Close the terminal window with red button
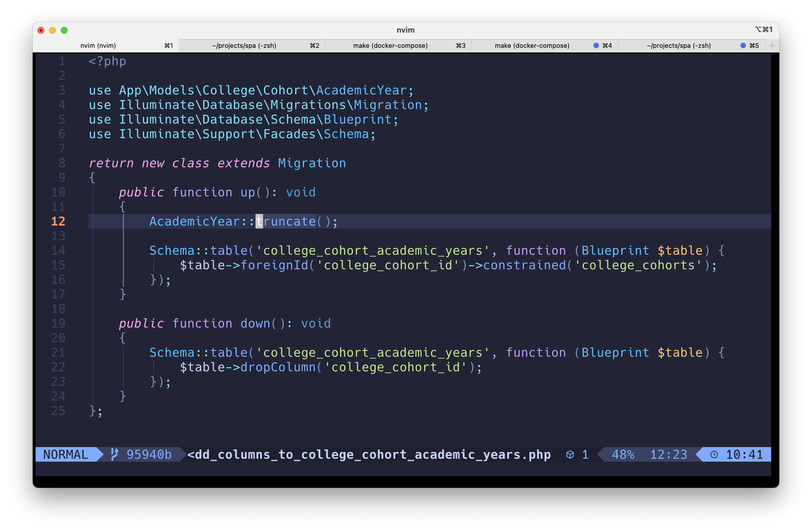 tap(41, 30)
